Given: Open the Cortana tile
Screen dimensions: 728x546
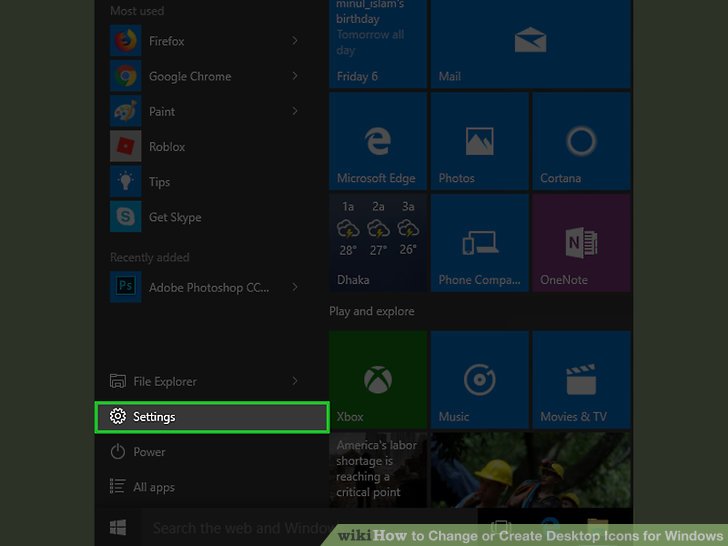Looking at the screenshot, I should pos(581,141).
